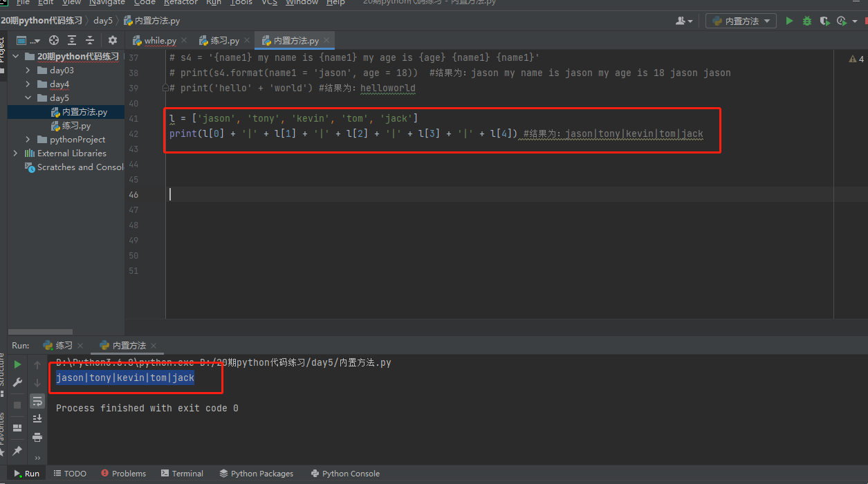The width and height of the screenshot is (868, 484).
Task: Close the 练习.py editor tab
Action: pyautogui.click(x=248, y=41)
